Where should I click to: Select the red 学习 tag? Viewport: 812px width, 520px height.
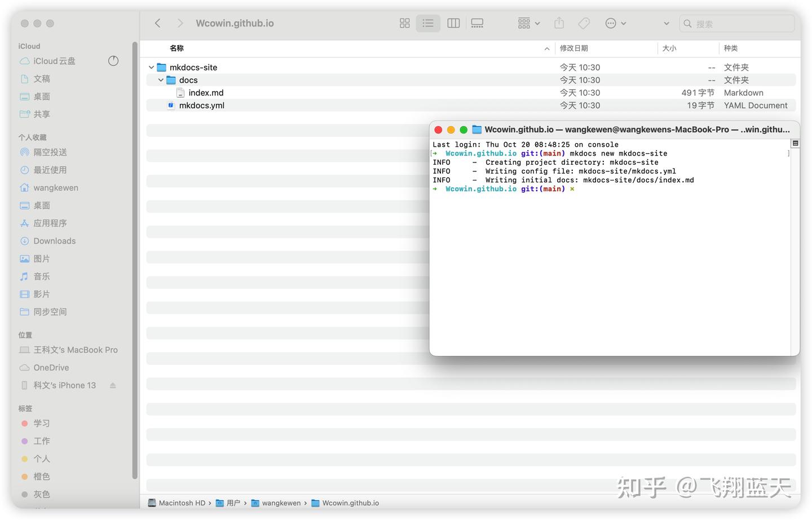(41, 423)
